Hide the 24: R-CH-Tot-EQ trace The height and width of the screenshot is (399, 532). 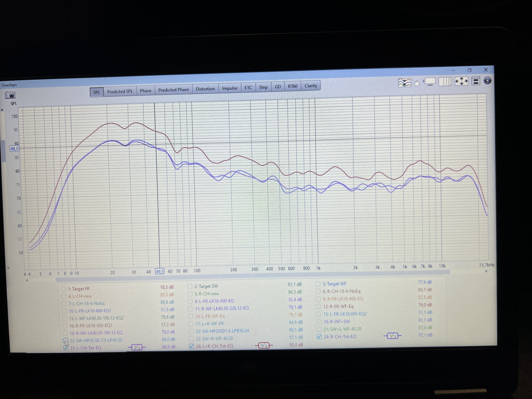319,337
